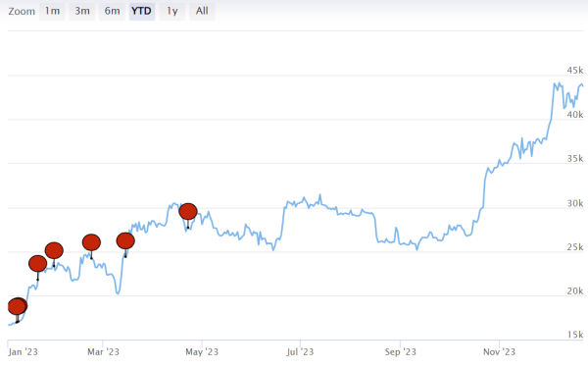Click the 25k y-axis label
The width and height of the screenshot is (588, 368).
tap(575, 247)
